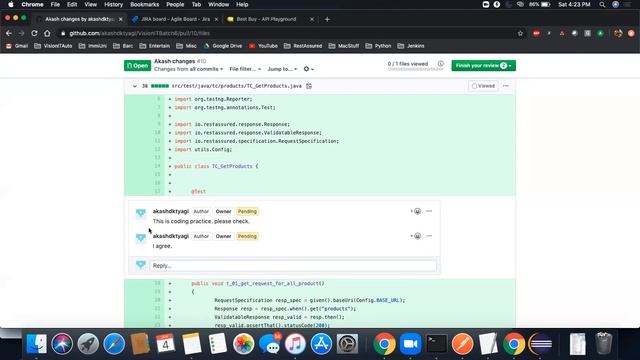Open Python bookmarks folder

click(x=378, y=46)
